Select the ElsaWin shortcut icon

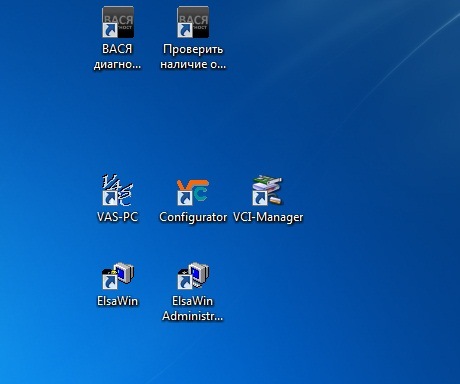click(x=118, y=276)
